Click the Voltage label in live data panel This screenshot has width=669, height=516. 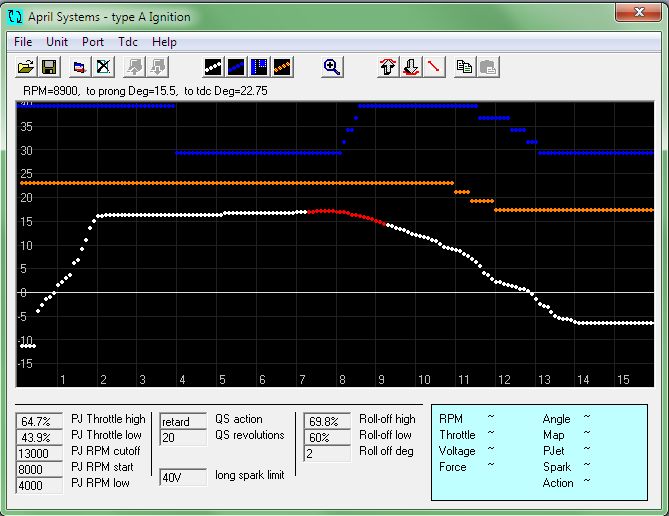[x=457, y=451]
